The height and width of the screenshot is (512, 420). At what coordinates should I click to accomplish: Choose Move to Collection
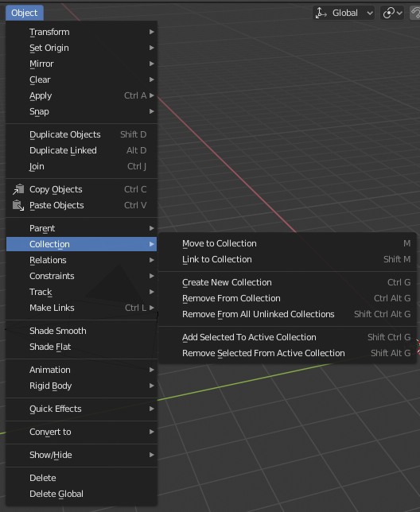point(287,243)
